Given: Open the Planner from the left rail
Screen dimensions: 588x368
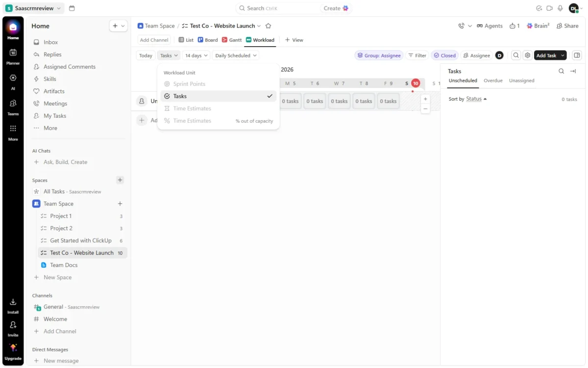Looking at the screenshot, I should point(13,56).
